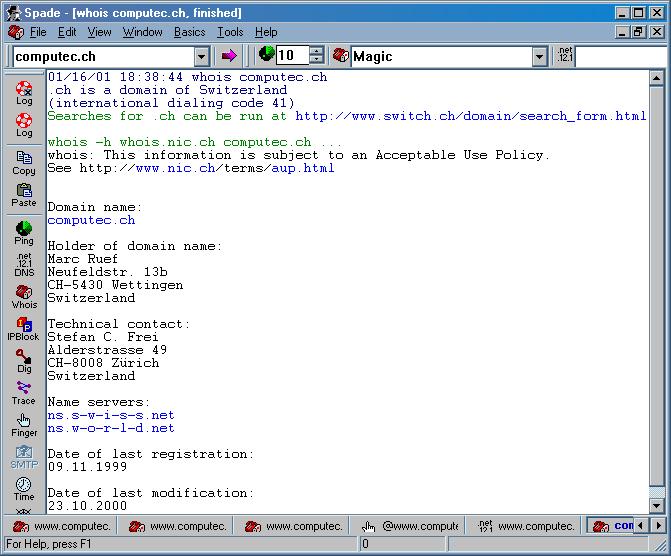Open the second Log icon in the sidebar

click(24, 125)
